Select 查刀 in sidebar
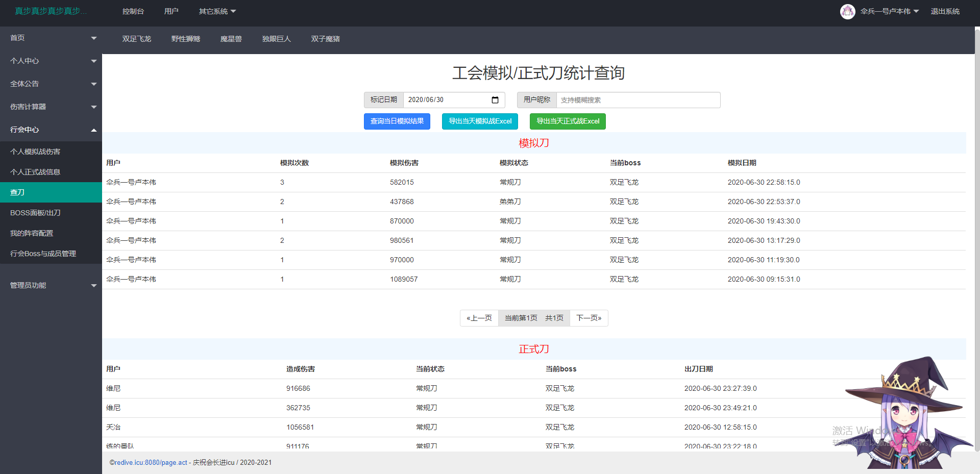Viewport: 980px width, 474px height. pyautogui.click(x=51, y=192)
